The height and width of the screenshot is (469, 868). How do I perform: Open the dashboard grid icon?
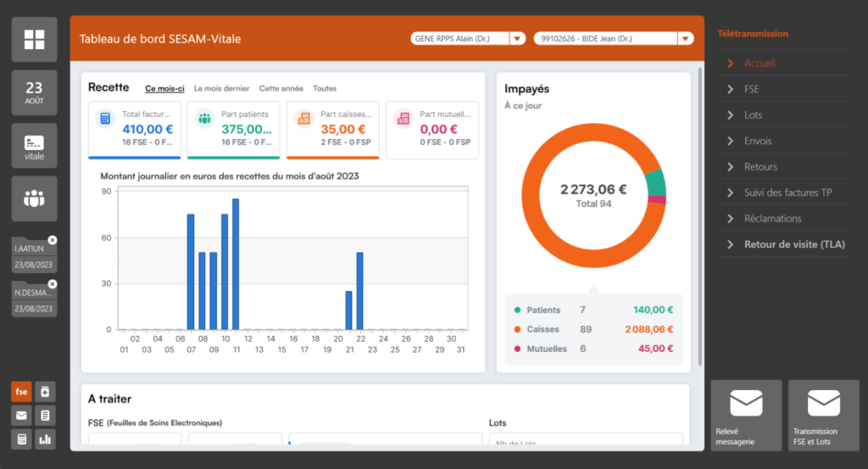pos(35,39)
